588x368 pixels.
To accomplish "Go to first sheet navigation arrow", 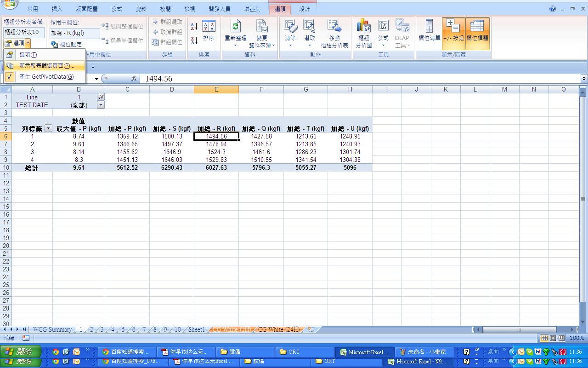I will coord(5,329).
